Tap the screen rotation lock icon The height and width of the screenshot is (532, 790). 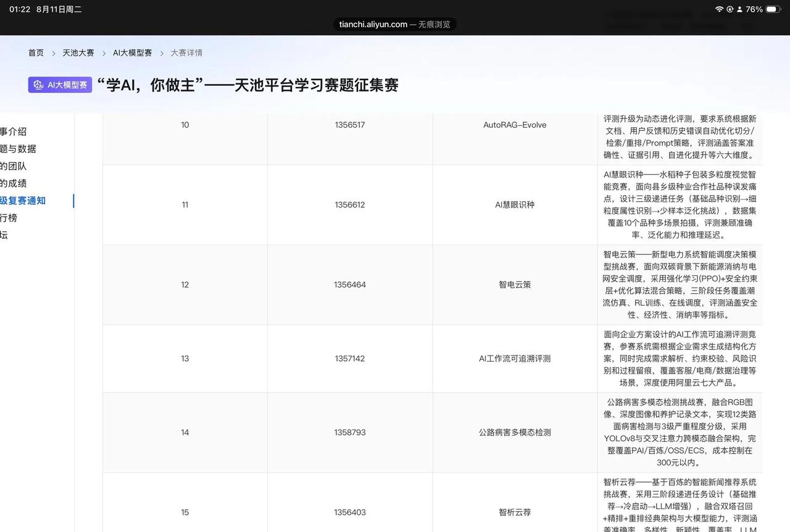point(730,9)
